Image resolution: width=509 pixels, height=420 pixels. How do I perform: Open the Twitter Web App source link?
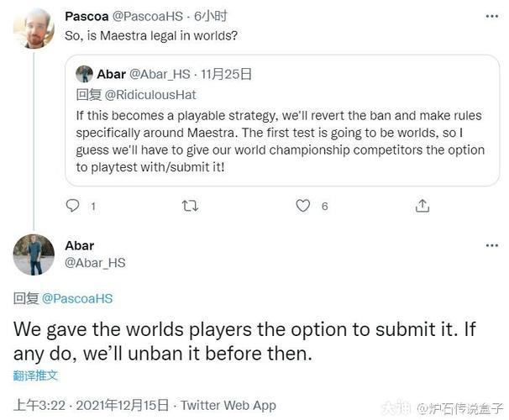click(x=228, y=406)
